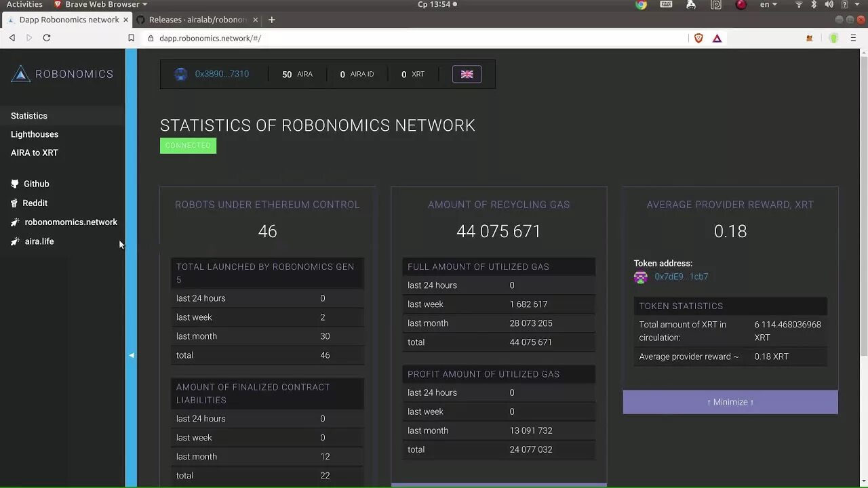Open AIRA to XRT page
The image size is (868, 488).
coord(35,152)
